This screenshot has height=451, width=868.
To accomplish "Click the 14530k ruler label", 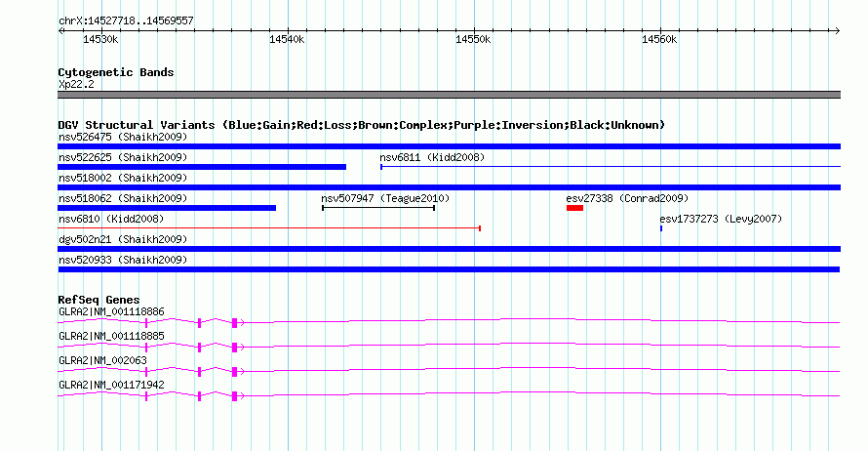I will [x=100, y=39].
